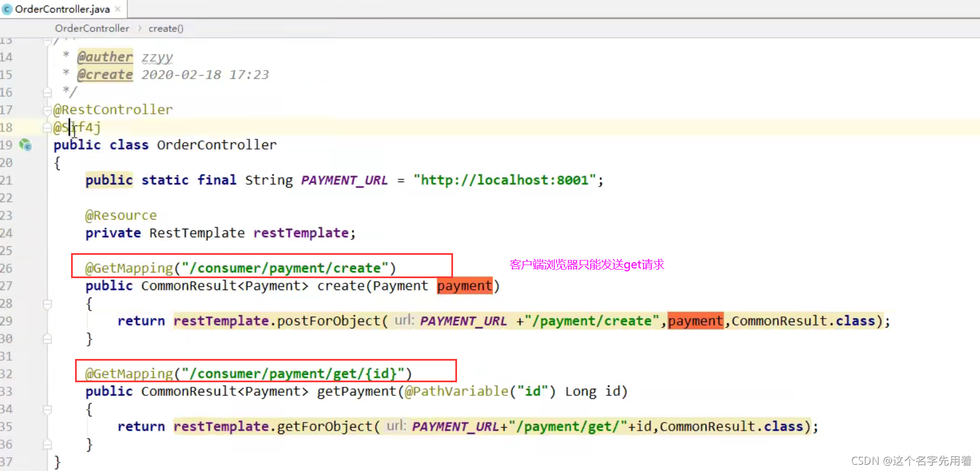
Task: Click create() in the breadcrumb
Action: pos(166,28)
